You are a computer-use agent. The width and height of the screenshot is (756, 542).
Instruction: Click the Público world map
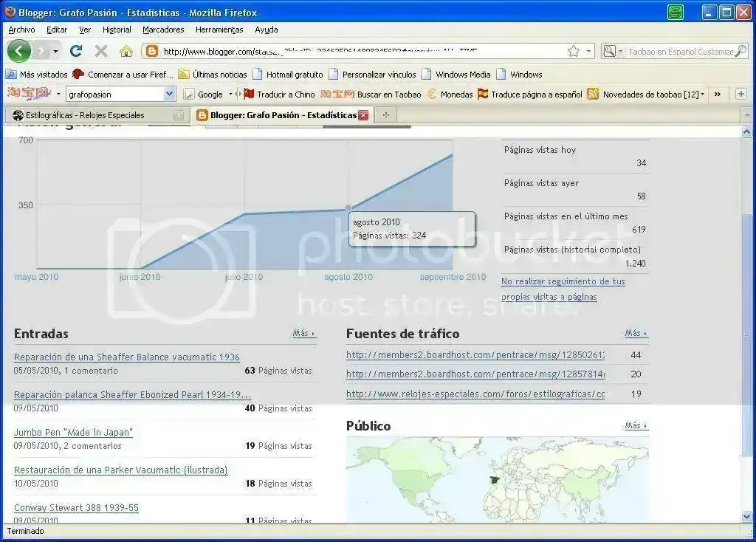pos(498,480)
